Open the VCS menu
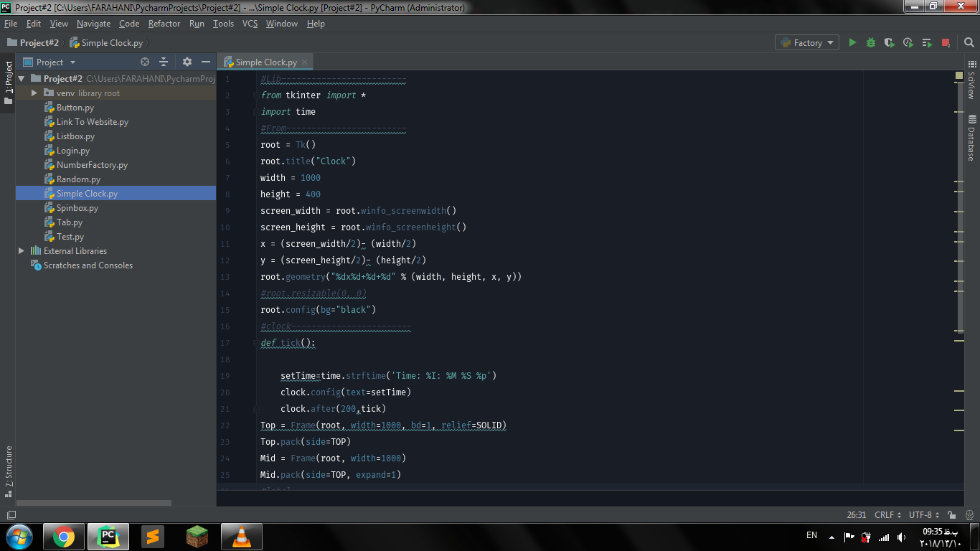Screen dimensions: 980x551 click(250, 24)
